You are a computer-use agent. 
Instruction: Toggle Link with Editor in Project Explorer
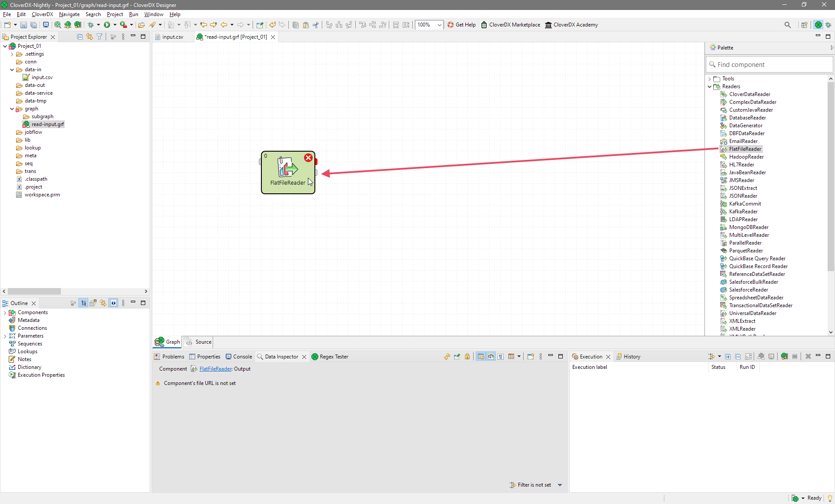point(90,37)
